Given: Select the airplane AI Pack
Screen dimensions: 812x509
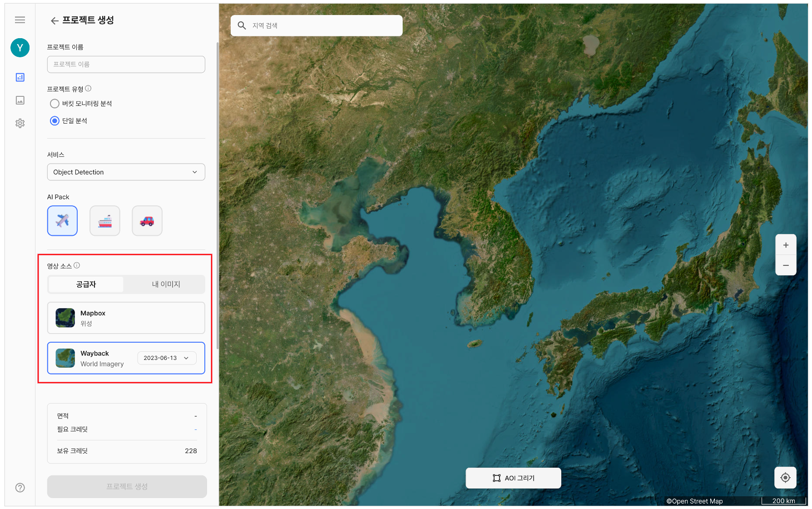Looking at the screenshot, I should pos(62,221).
